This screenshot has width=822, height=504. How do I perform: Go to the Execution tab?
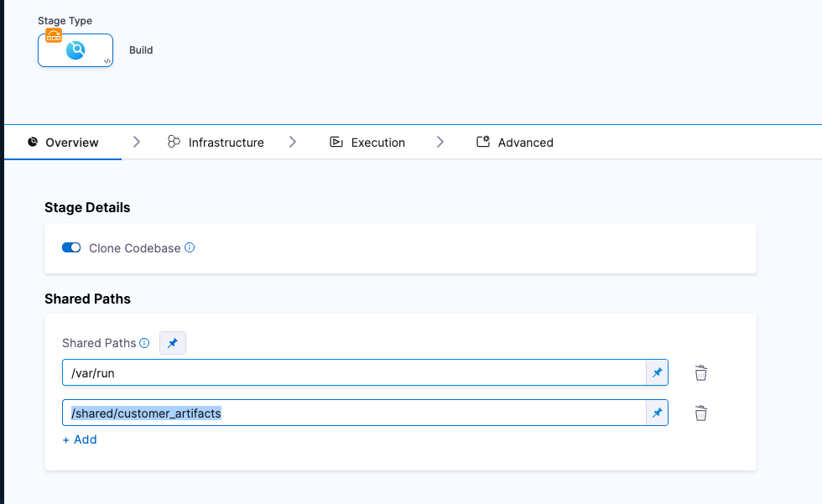tap(367, 143)
